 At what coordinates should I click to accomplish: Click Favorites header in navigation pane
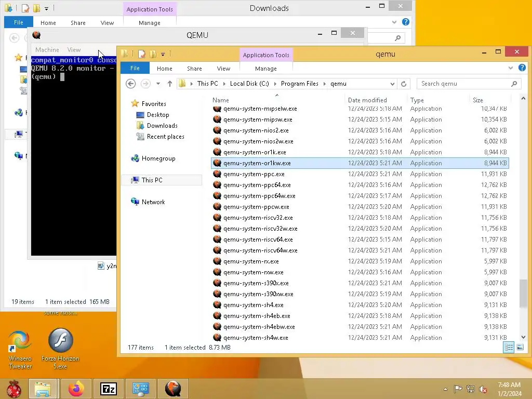[154, 103]
